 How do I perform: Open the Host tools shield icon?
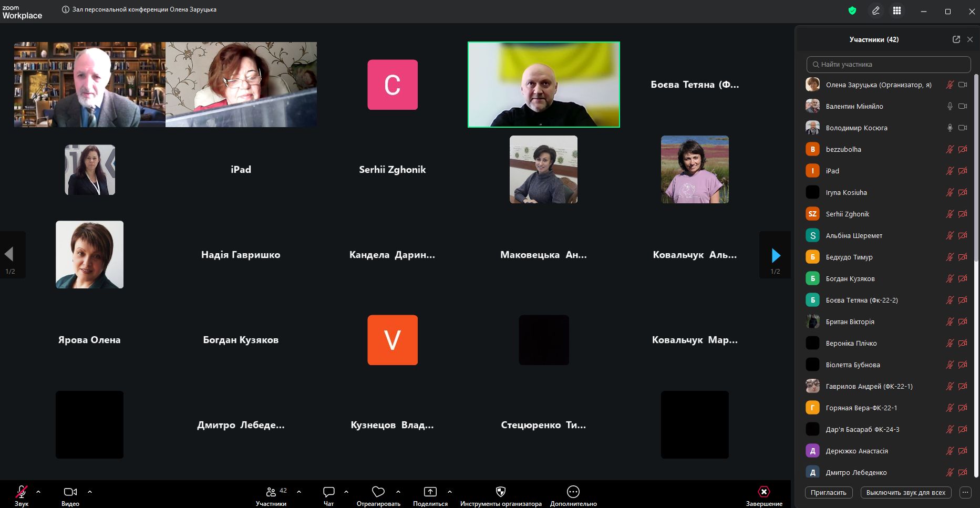pyautogui.click(x=500, y=492)
